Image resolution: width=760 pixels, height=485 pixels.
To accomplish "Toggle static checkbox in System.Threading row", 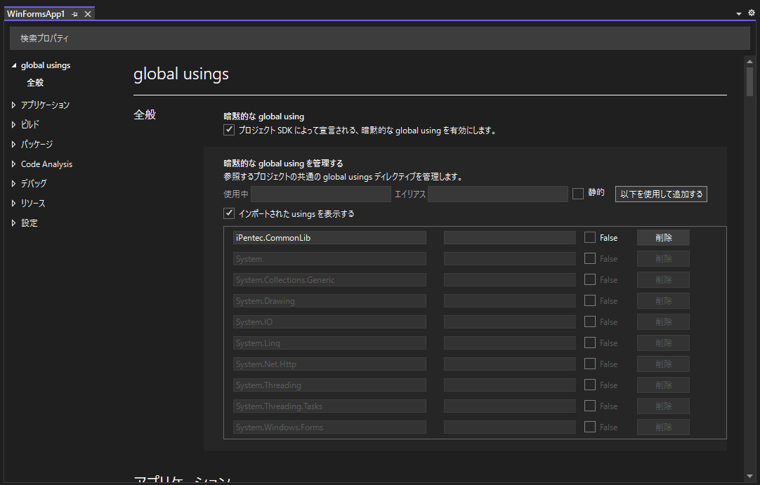I will coord(590,385).
